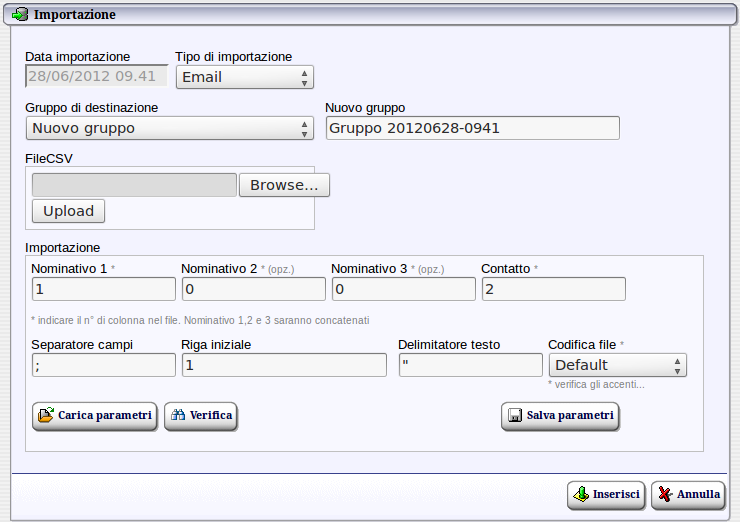Viewport: 740px width, 522px height.
Task: Expand the Gruppo di destinazione dropdown
Action: point(169,128)
